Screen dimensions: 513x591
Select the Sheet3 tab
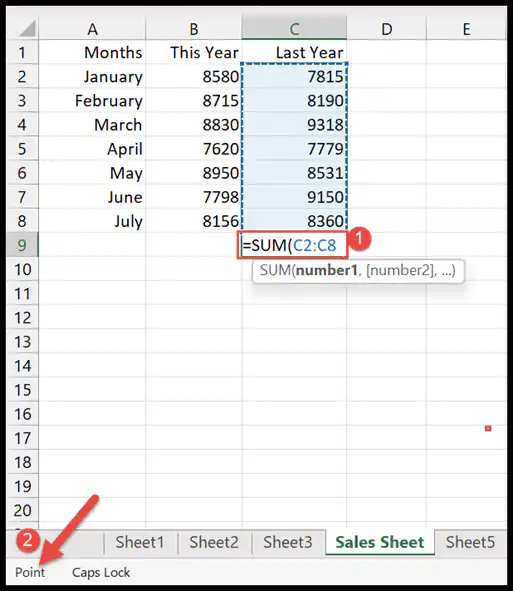pos(288,543)
